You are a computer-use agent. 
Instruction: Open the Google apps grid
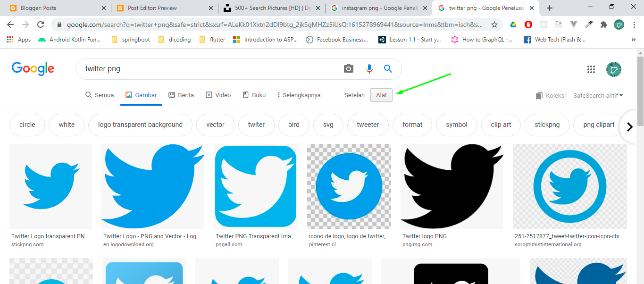591,69
